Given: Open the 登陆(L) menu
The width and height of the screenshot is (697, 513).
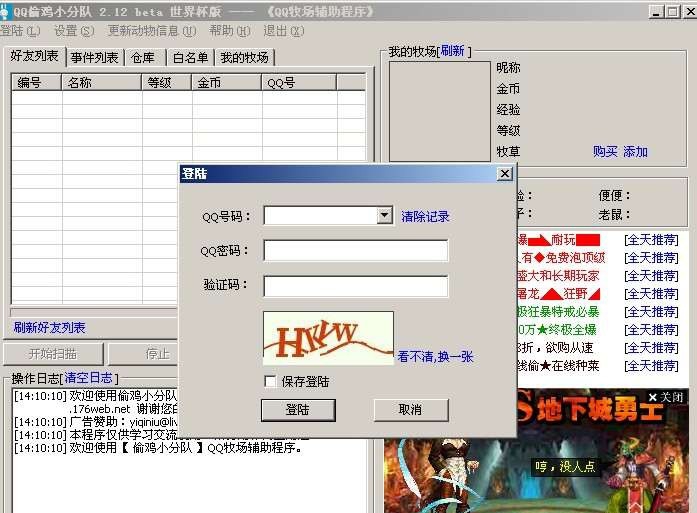Looking at the screenshot, I should coord(20,31).
